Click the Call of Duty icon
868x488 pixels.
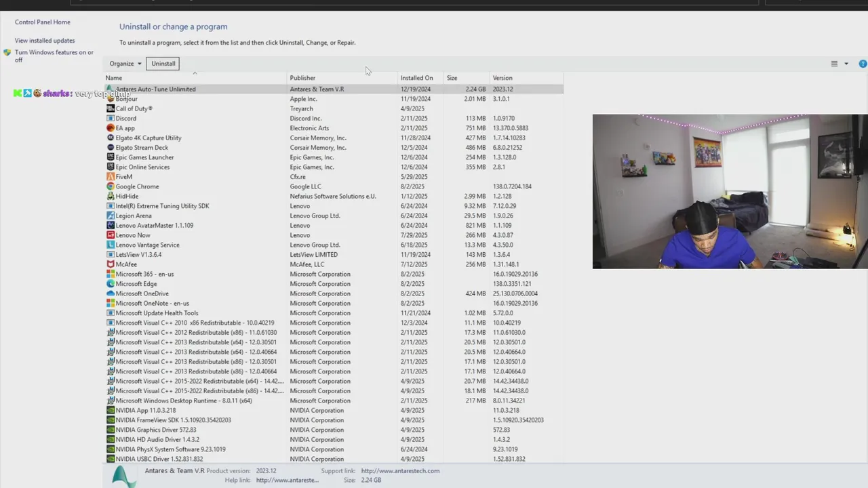tap(111, 108)
